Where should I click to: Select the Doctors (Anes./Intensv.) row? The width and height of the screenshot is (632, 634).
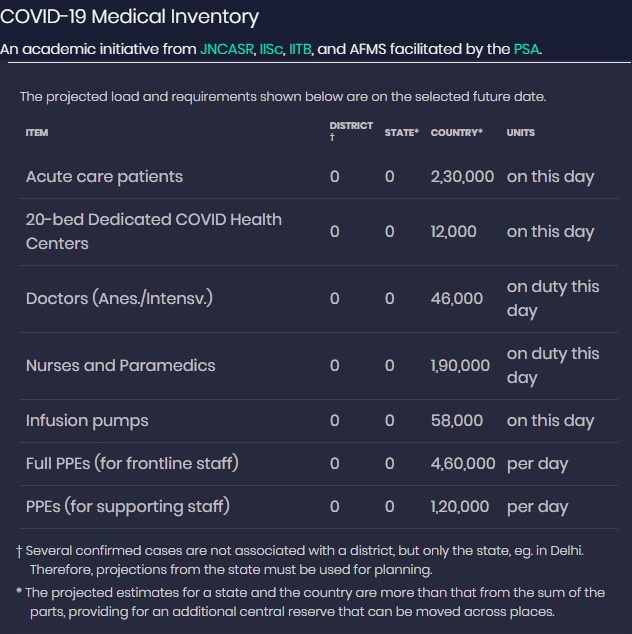119,298
